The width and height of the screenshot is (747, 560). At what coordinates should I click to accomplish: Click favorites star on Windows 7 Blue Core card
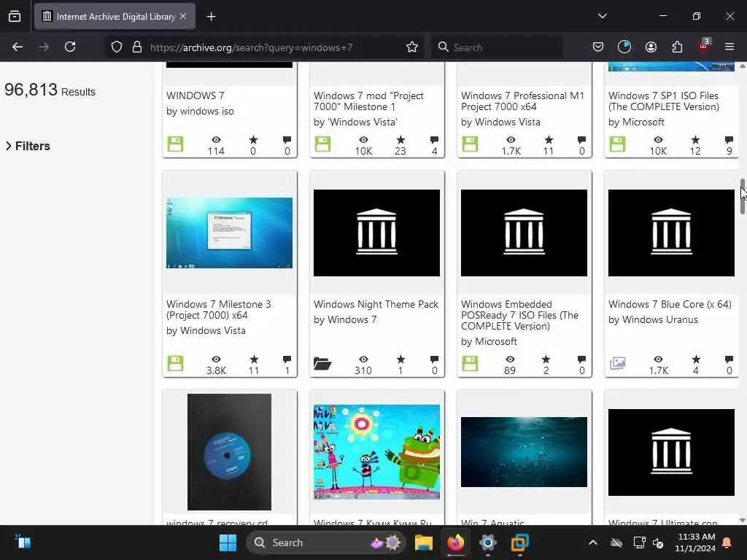[x=696, y=359]
